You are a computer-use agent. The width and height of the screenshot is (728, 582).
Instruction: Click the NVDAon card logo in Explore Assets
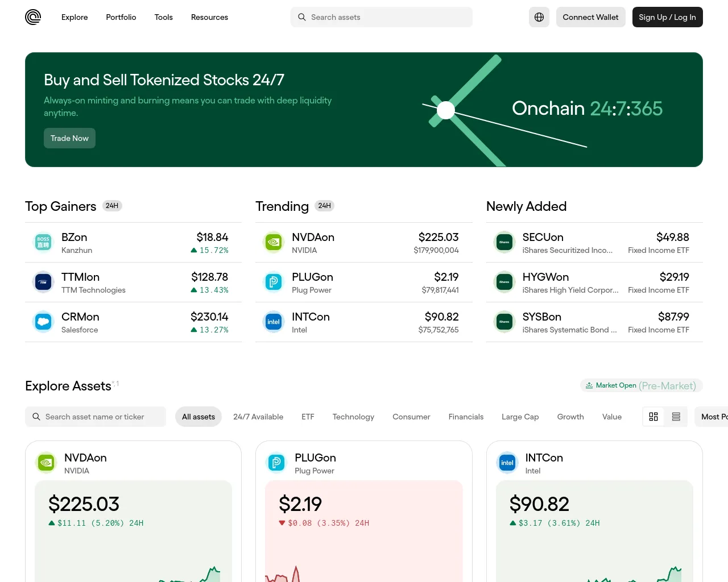pos(46,463)
